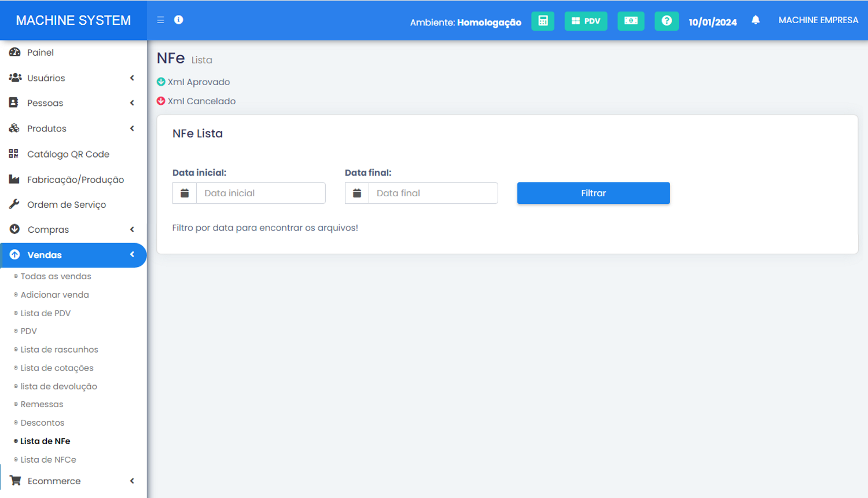Click the NFe Lista card heading
This screenshot has width=868, height=498.
[x=197, y=133]
